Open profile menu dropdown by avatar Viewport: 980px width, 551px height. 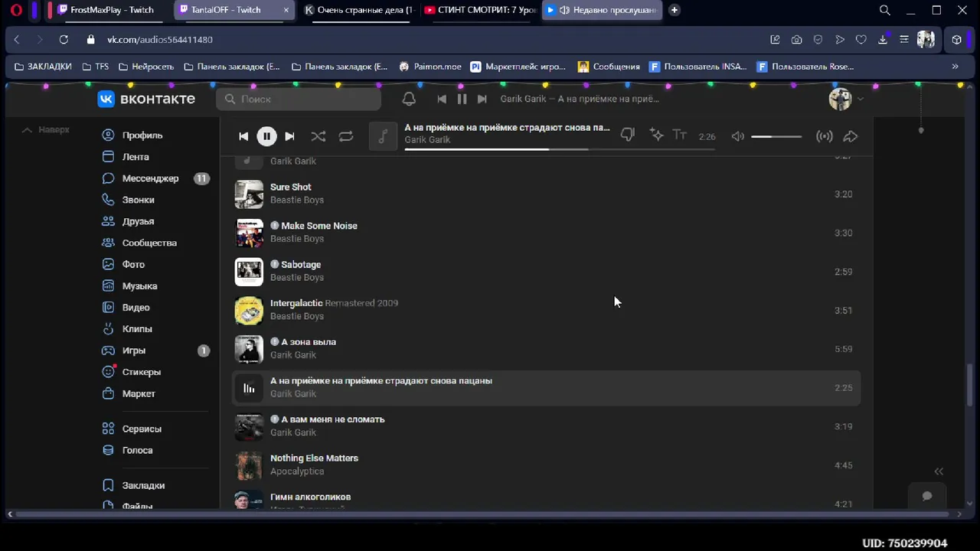click(x=846, y=99)
